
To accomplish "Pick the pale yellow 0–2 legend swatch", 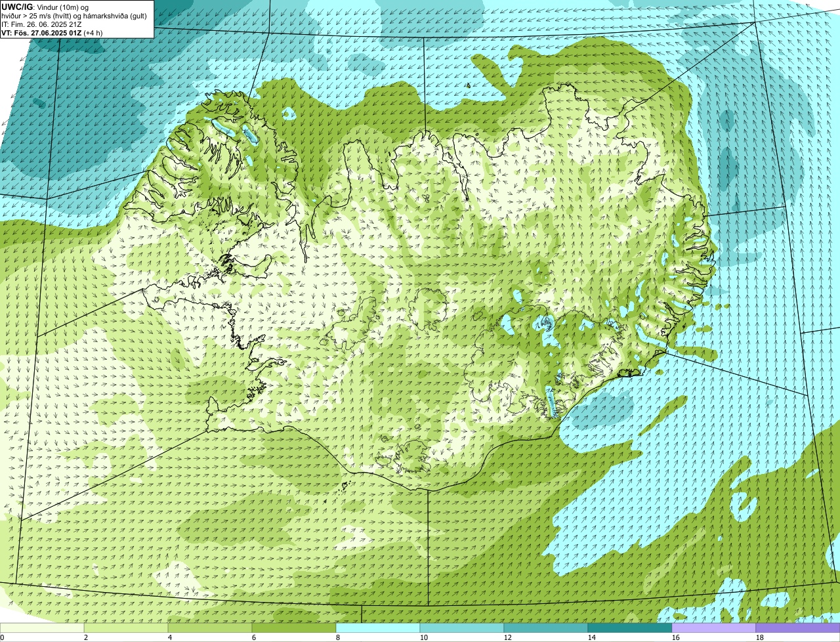I will [x=42, y=628].
